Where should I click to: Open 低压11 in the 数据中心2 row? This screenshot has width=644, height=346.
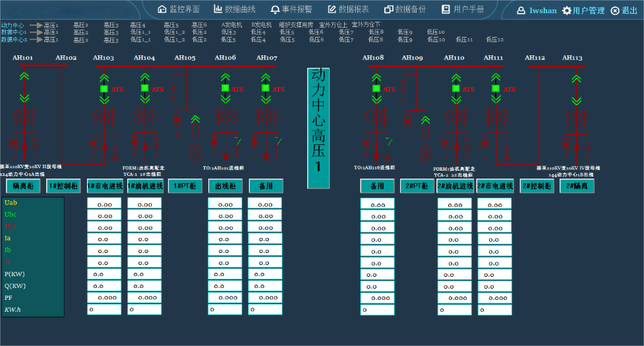(464, 40)
